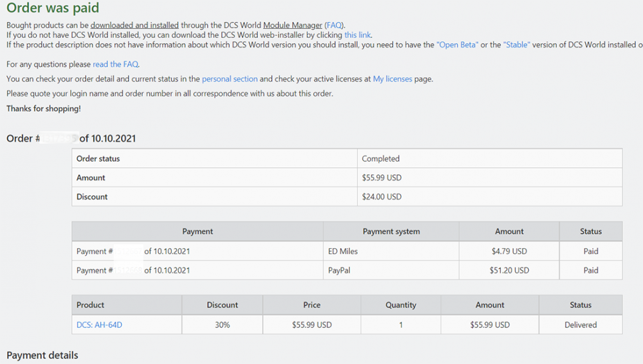Click the "Order was paid" heading
The height and width of the screenshot is (364, 643).
coord(53,9)
